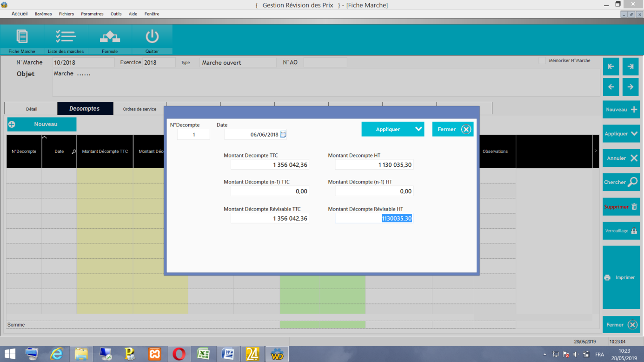Viewport: 644px width, 362px height.
Task: Open Excel from the Windows taskbar
Action: 203,354
